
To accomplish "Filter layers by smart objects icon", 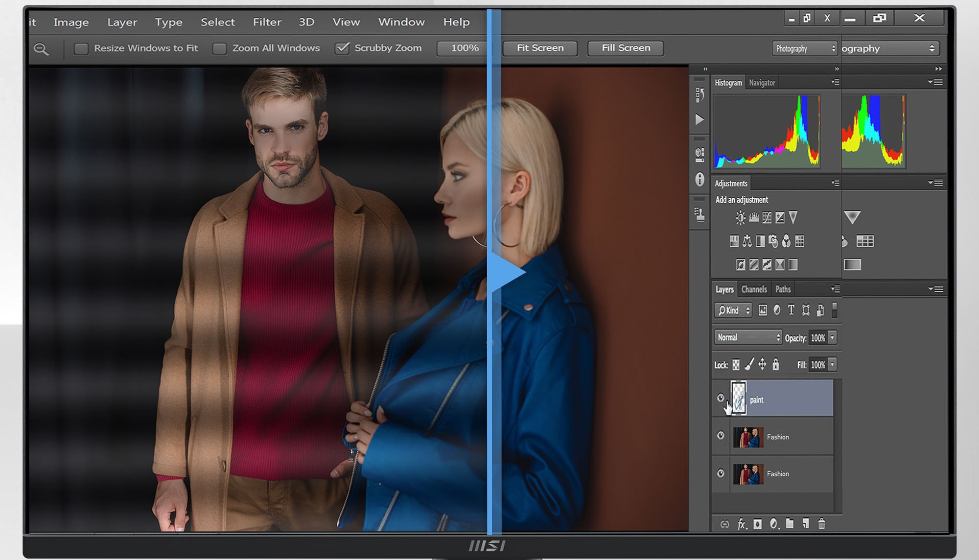I will (820, 310).
